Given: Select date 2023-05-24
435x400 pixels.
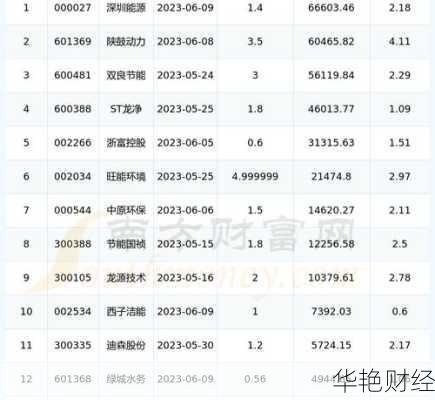Looking at the screenshot, I should tap(185, 75).
